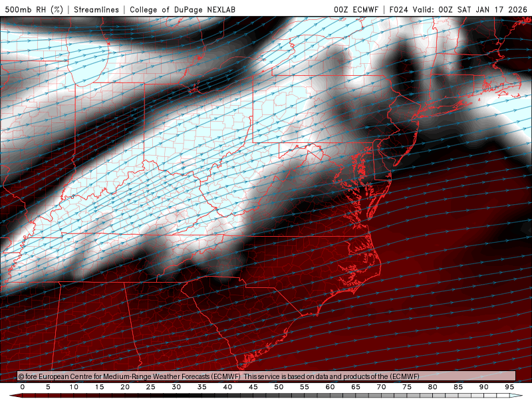Click the "30" value on humidity scale
The height and width of the screenshot is (399, 532).
tap(176, 387)
